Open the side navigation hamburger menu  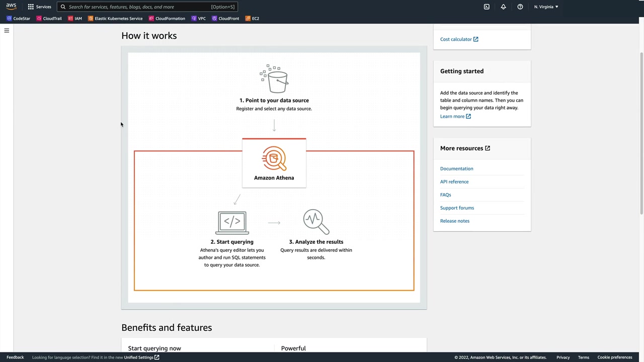pos(7,31)
